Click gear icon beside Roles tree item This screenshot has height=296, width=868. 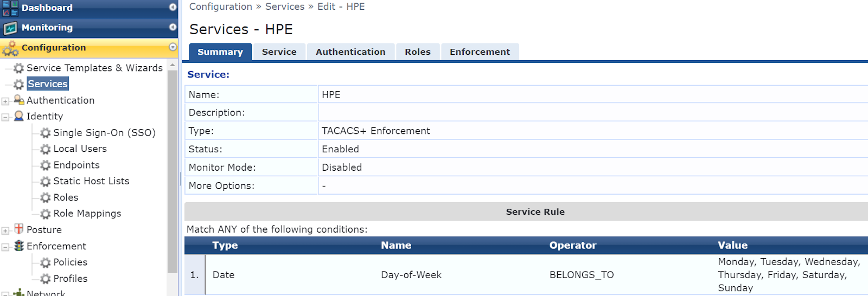[x=46, y=198]
